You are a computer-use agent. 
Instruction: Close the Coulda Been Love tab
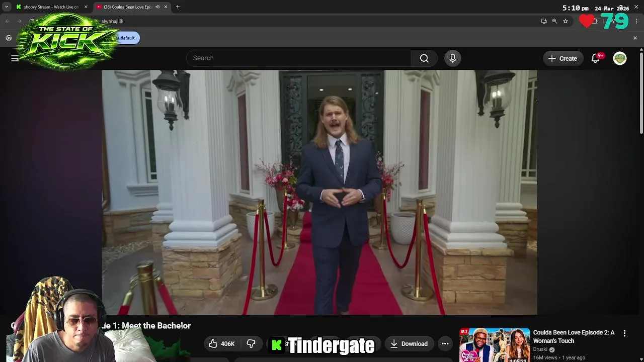(x=166, y=7)
